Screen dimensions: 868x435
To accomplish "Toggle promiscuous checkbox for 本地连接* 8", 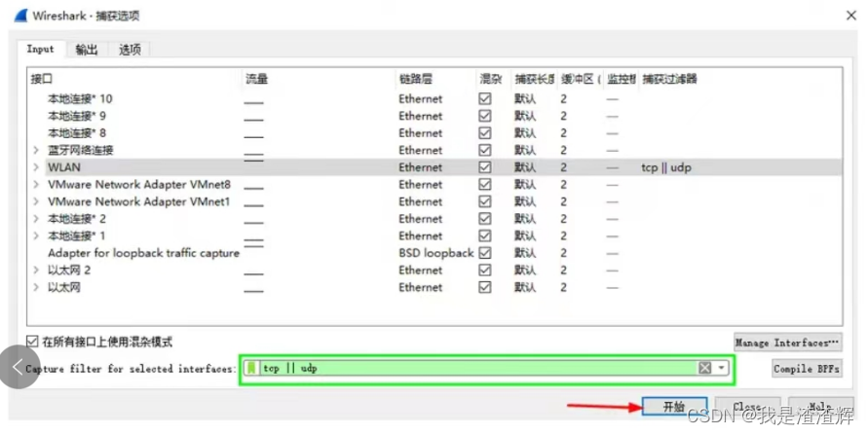I will coord(485,133).
